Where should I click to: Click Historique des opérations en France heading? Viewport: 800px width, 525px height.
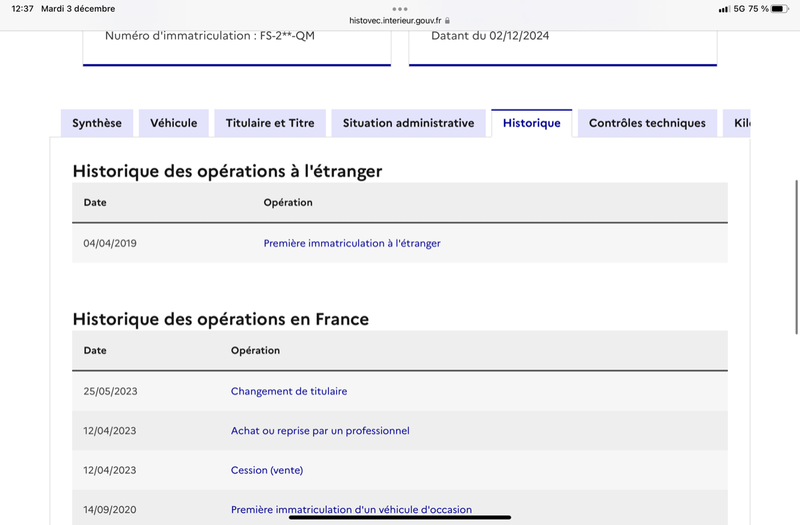pyautogui.click(x=220, y=319)
